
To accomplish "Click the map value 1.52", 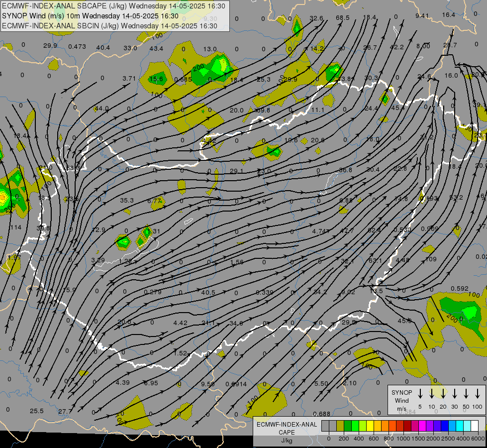I will pos(180,353).
